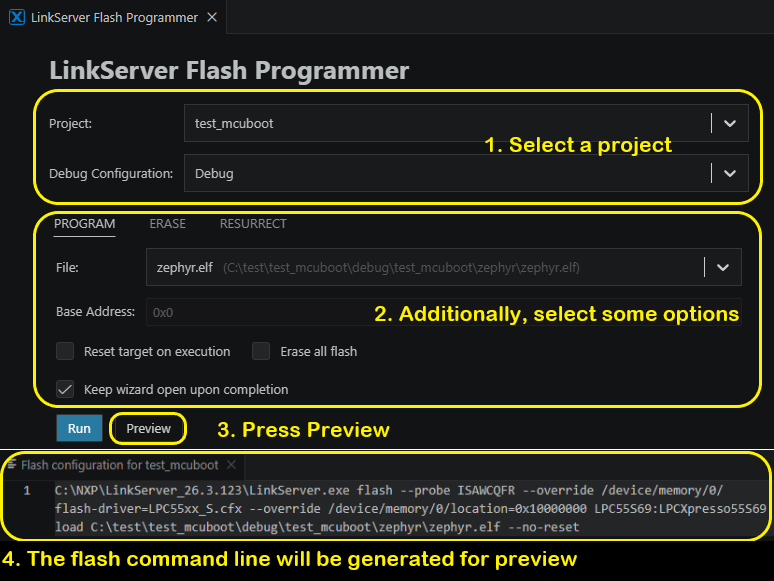
Task: Click the Preview button
Action: coord(148,428)
